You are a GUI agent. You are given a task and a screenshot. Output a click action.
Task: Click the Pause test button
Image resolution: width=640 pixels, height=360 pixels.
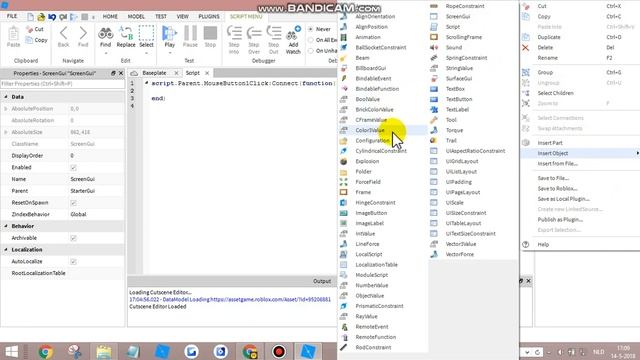pos(190,37)
